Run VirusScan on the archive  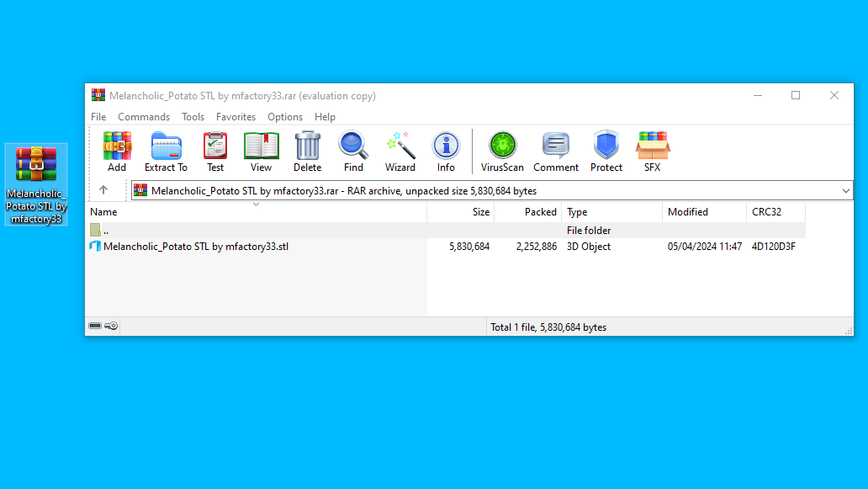(x=502, y=151)
